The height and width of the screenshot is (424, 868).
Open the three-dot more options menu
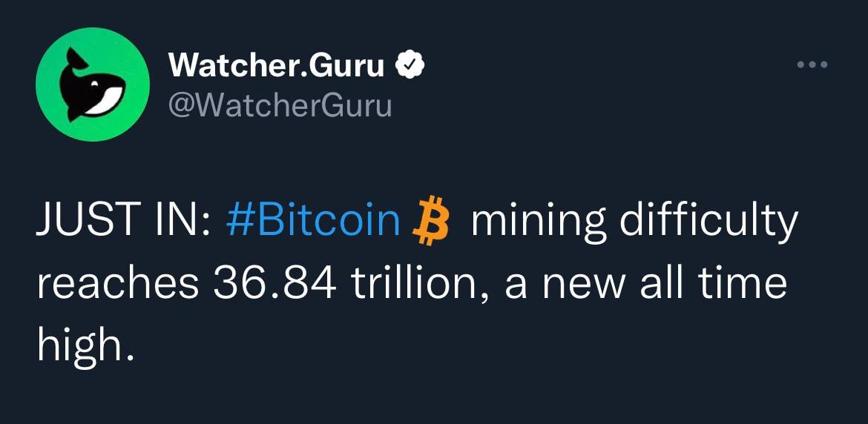tap(811, 64)
